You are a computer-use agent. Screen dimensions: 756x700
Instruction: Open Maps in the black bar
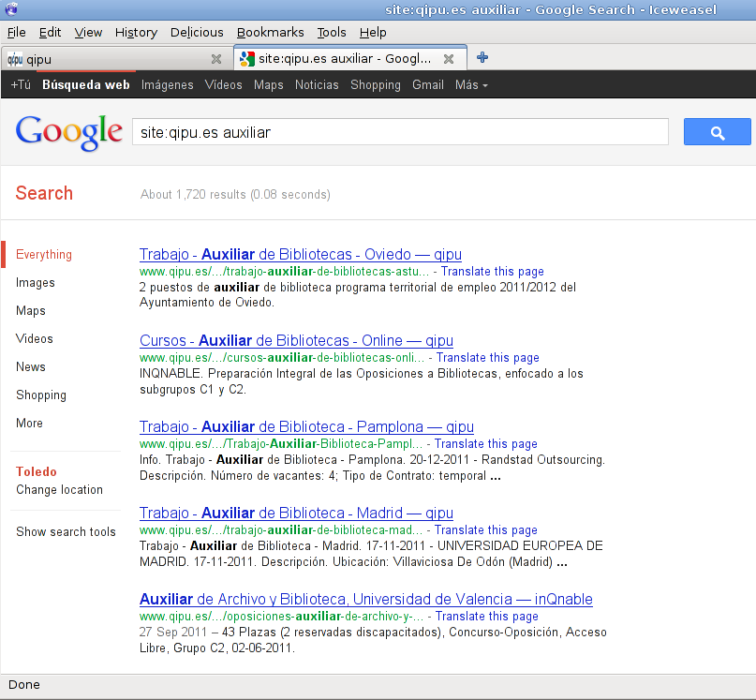coord(269,85)
